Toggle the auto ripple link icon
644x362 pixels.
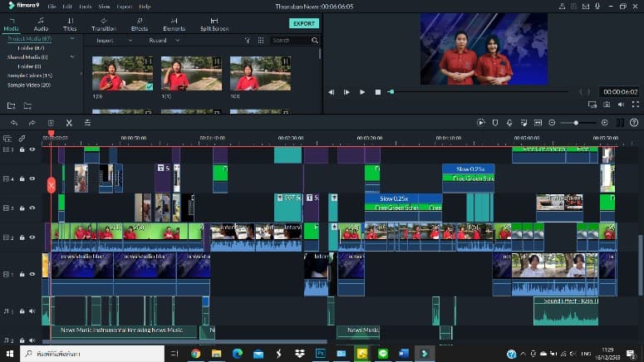point(22,139)
